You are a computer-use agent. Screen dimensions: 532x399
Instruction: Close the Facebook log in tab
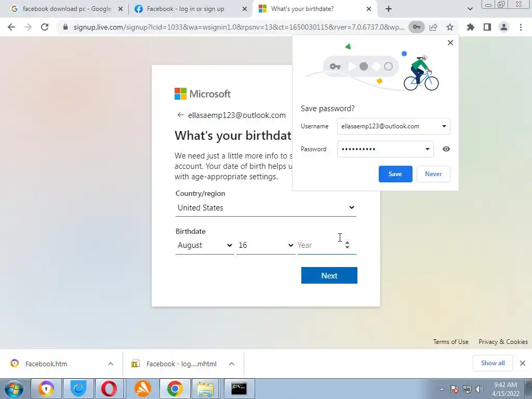click(x=244, y=9)
